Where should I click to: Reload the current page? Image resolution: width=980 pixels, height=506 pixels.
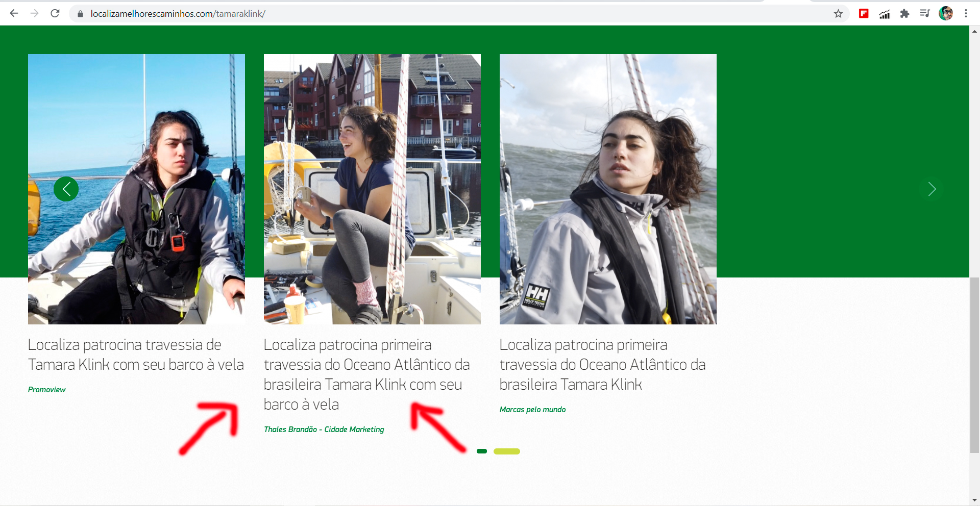(x=55, y=14)
